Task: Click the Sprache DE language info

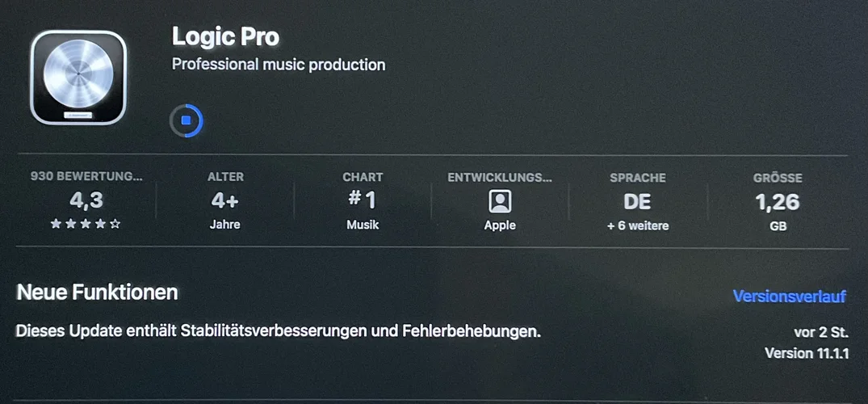Action: tap(637, 201)
